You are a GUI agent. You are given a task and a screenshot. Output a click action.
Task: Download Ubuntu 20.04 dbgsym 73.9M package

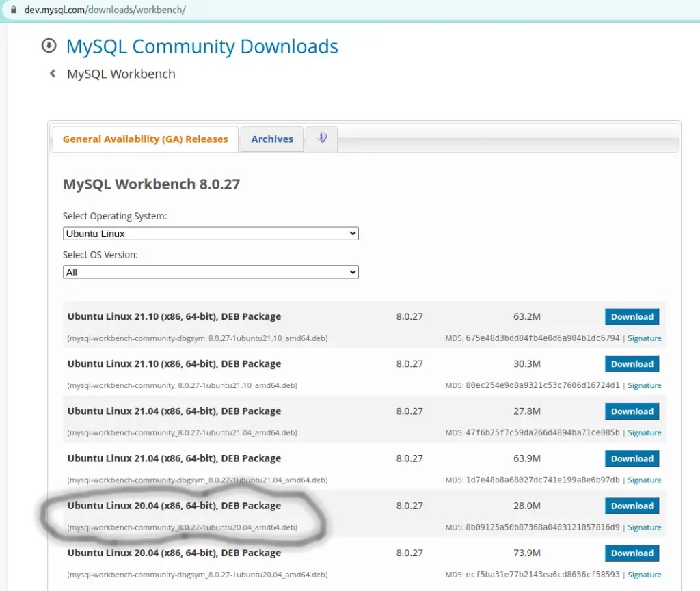coord(632,553)
